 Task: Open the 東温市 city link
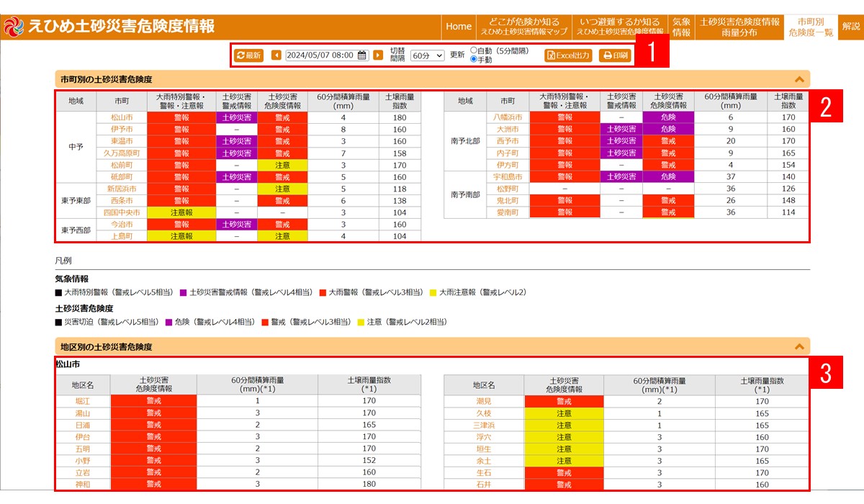(x=122, y=141)
